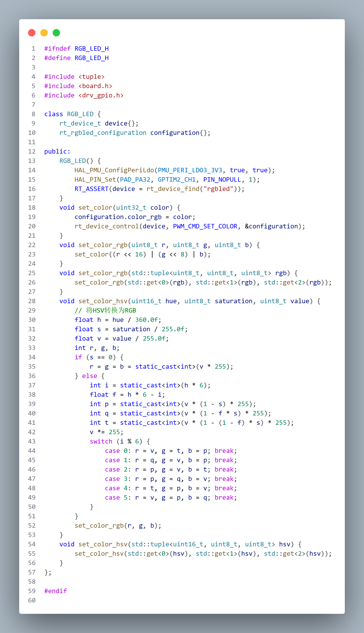Click '#include <tuple>' line
This screenshot has height=633, width=364.
click(x=75, y=77)
